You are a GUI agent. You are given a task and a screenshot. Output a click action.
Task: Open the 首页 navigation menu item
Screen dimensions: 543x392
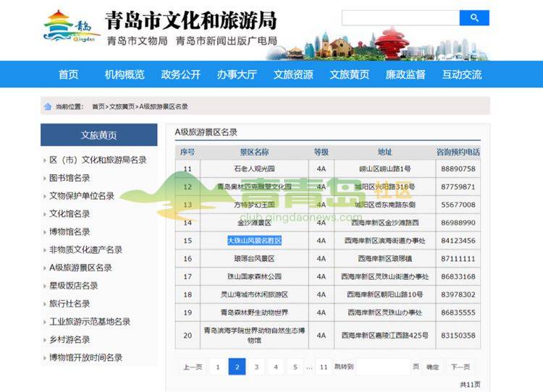[x=68, y=74]
